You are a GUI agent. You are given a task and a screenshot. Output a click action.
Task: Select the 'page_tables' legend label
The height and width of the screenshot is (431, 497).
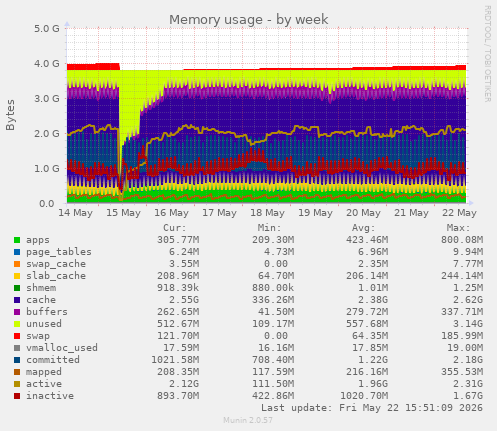pos(59,252)
